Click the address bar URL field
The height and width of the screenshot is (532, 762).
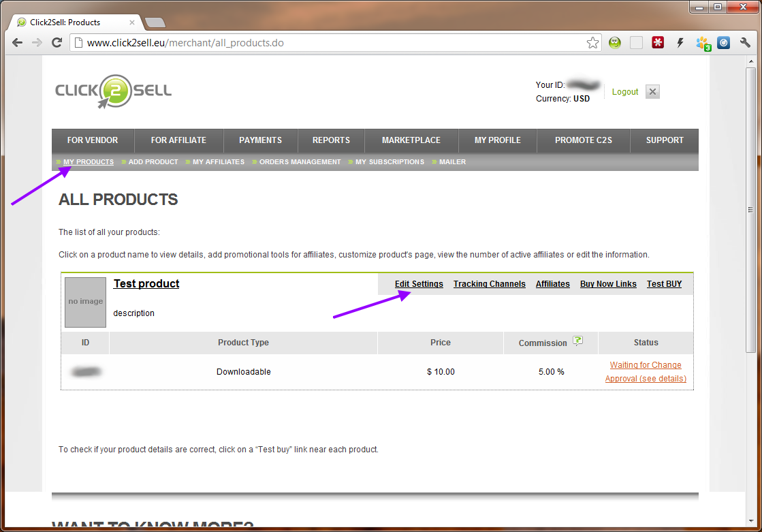tap(335, 43)
